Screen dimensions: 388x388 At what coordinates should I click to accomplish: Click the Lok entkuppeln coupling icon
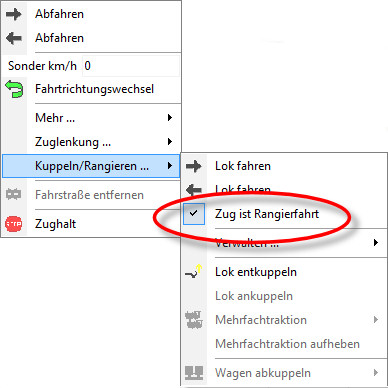[194, 271]
